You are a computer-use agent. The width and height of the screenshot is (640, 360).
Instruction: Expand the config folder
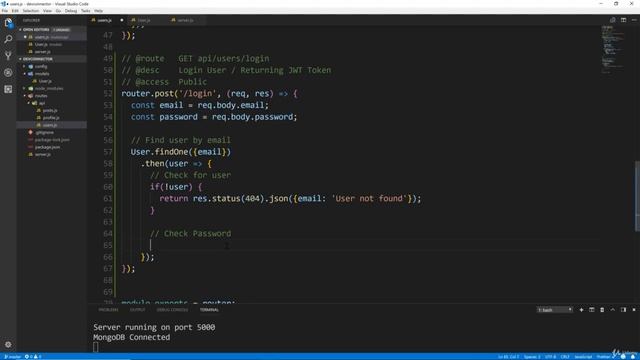tap(40, 67)
